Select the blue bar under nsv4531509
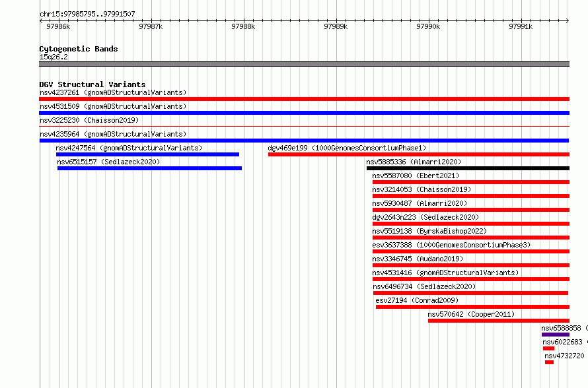This screenshot has width=588, height=388. [304, 113]
